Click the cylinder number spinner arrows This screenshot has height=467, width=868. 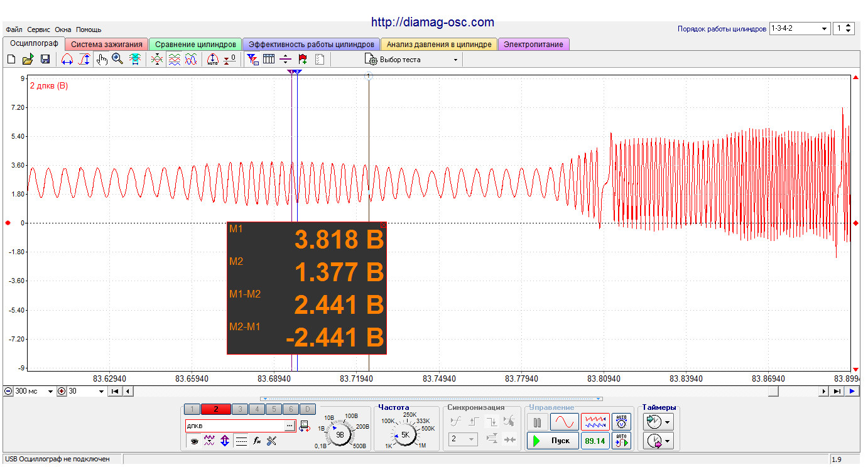pyautogui.click(x=849, y=28)
